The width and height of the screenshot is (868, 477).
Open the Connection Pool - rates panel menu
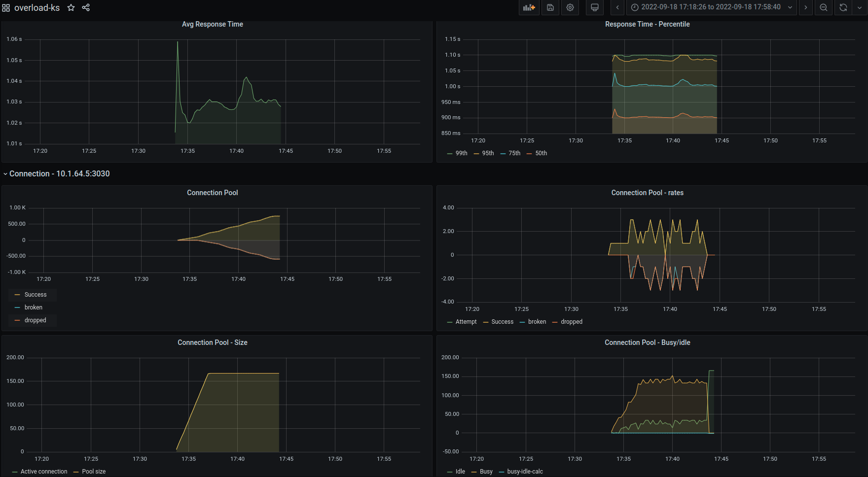click(648, 193)
